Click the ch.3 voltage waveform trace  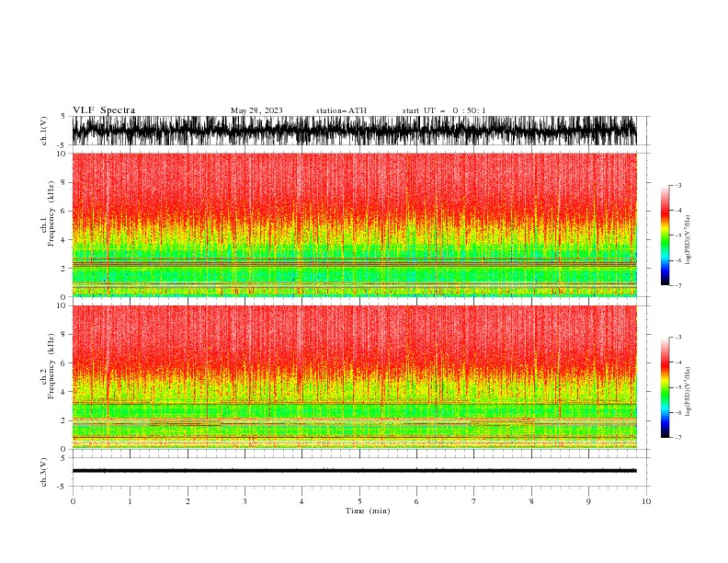[354, 471]
